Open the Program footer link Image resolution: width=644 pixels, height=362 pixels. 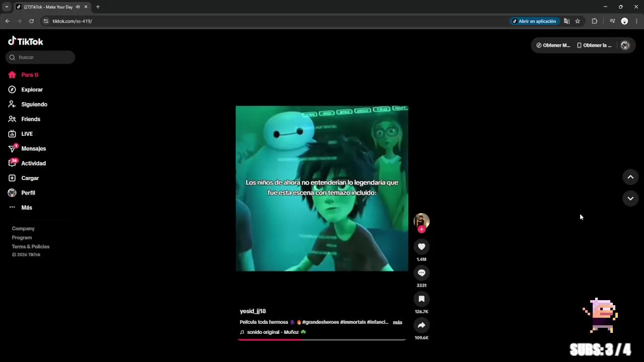22,238
